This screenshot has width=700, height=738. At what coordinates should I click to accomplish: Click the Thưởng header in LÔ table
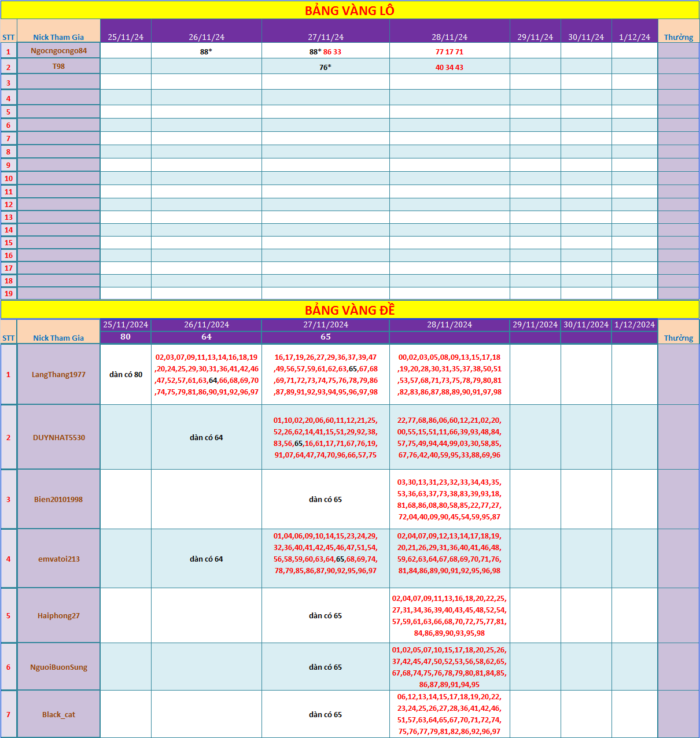point(679,31)
